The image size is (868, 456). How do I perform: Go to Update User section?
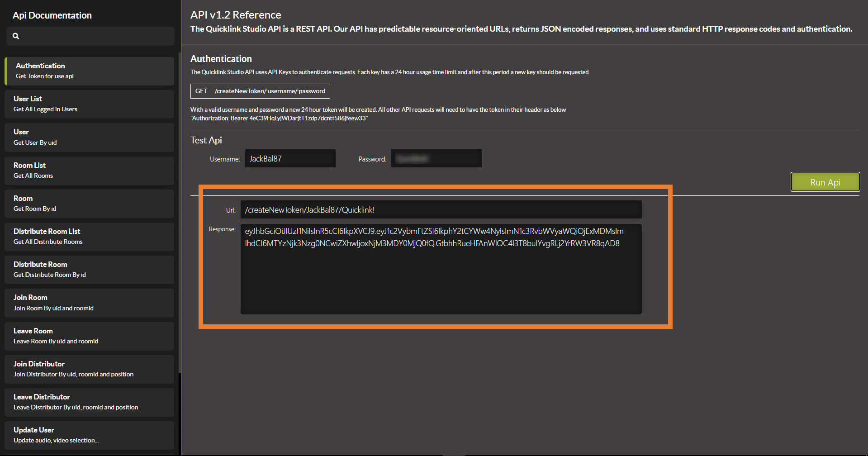pos(90,435)
